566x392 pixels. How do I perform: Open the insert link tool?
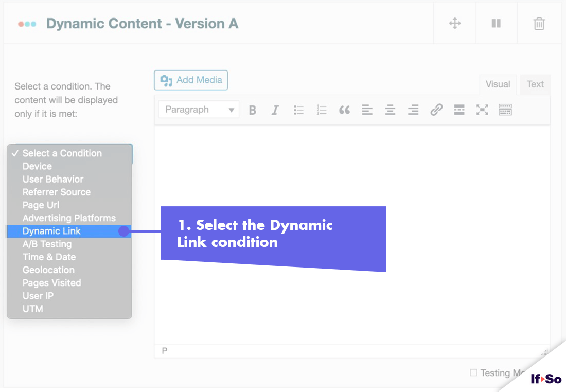pyautogui.click(x=436, y=110)
